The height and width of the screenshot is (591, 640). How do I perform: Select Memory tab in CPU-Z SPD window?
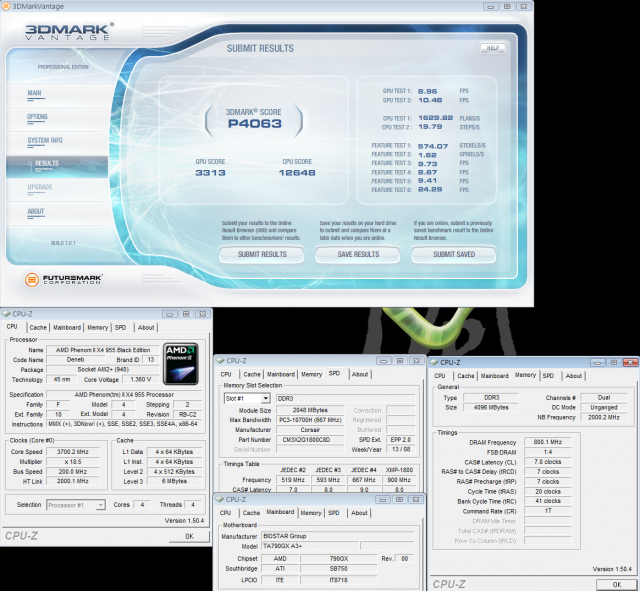[x=311, y=374]
